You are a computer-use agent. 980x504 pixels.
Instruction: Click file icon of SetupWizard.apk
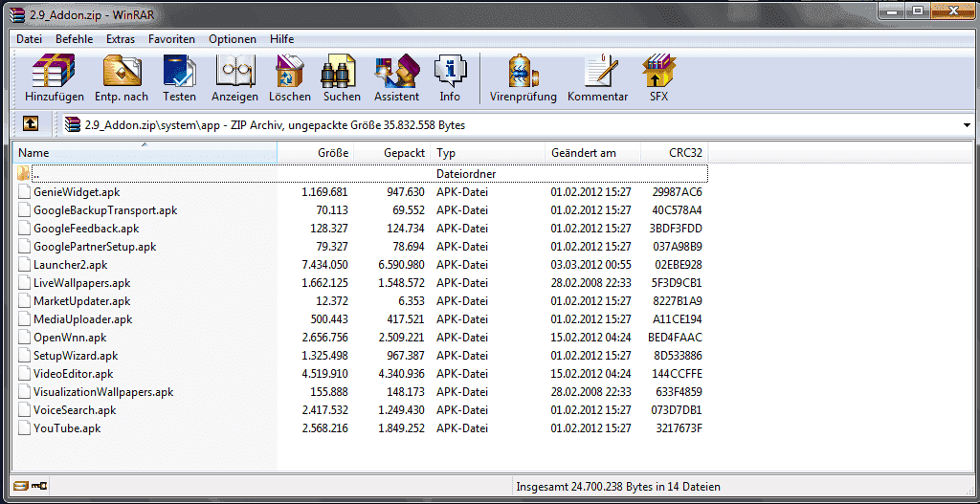point(24,356)
